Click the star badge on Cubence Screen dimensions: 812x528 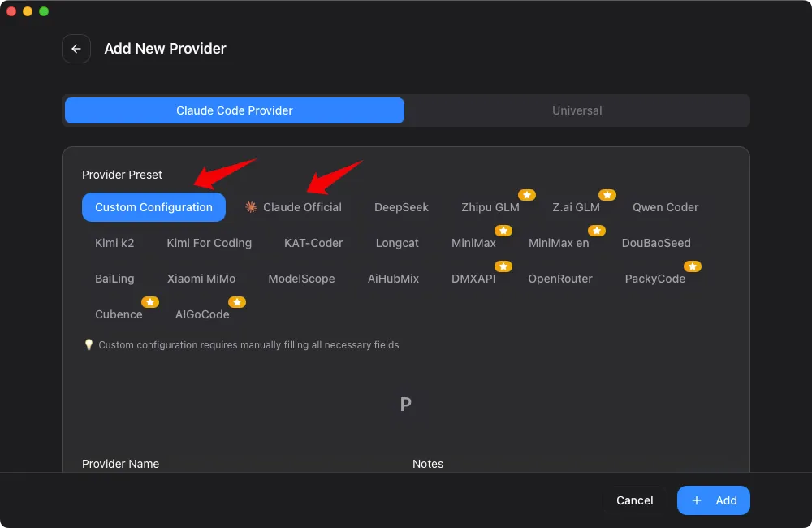pos(150,302)
